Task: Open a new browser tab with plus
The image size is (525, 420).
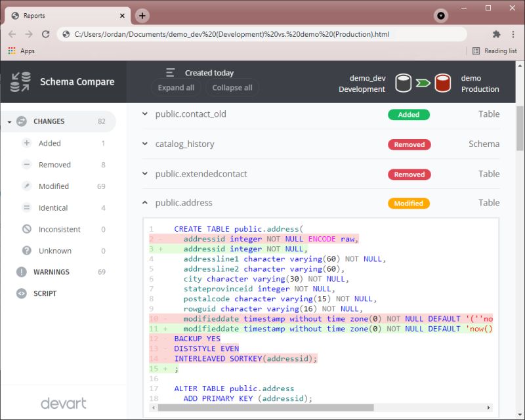Action: click(142, 16)
